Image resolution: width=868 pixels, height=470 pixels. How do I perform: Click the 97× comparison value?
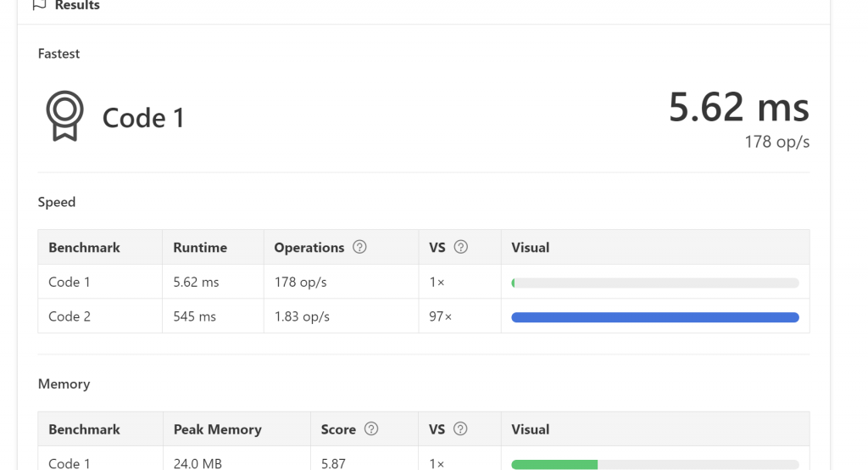click(441, 316)
